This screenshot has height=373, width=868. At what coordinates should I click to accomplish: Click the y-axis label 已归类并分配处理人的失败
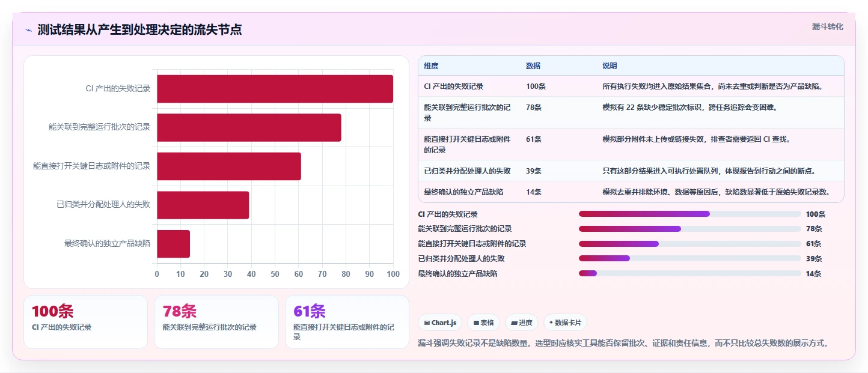point(103,205)
